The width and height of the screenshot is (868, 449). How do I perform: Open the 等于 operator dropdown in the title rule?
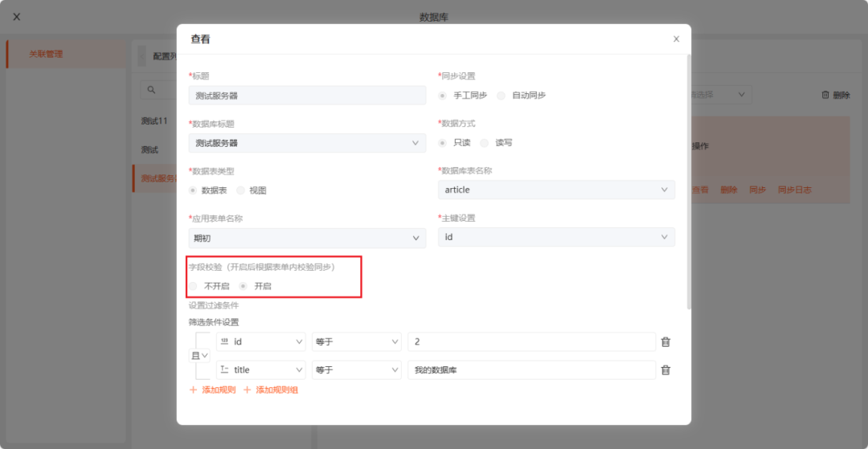point(357,370)
